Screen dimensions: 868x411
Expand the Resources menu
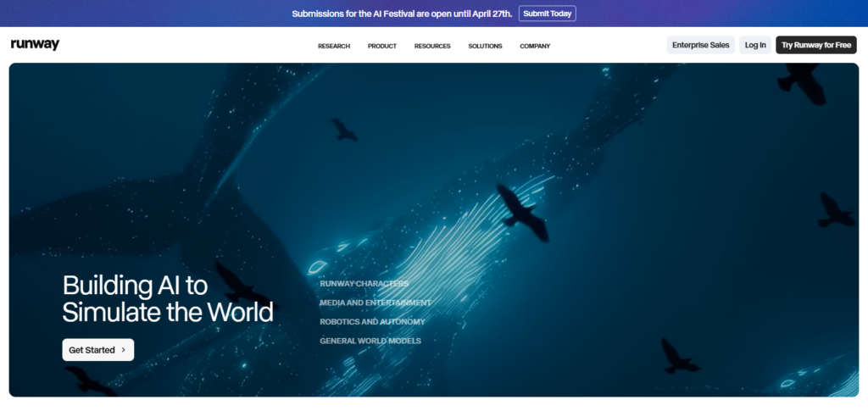432,46
